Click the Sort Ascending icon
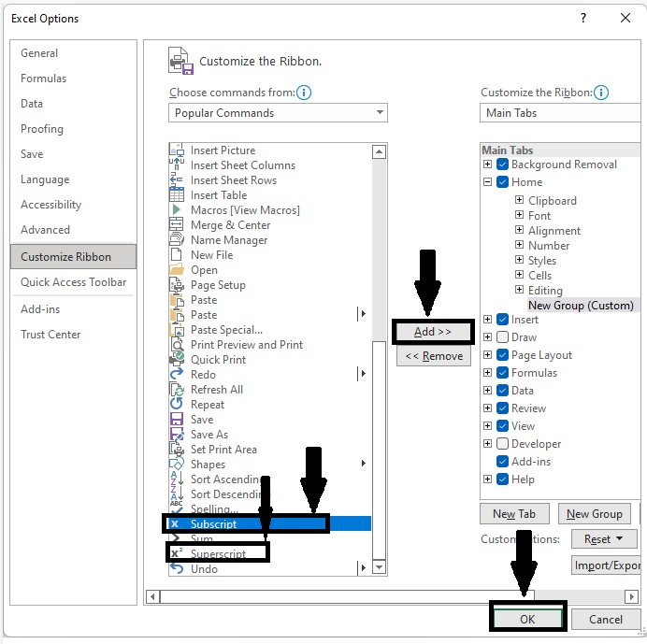The width and height of the screenshot is (647, 644). 177,479
